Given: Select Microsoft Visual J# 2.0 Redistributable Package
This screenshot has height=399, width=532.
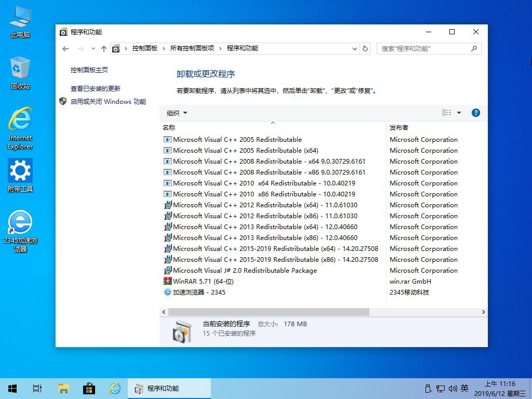Looking at the screenshot, I should [x=245, y=270].
